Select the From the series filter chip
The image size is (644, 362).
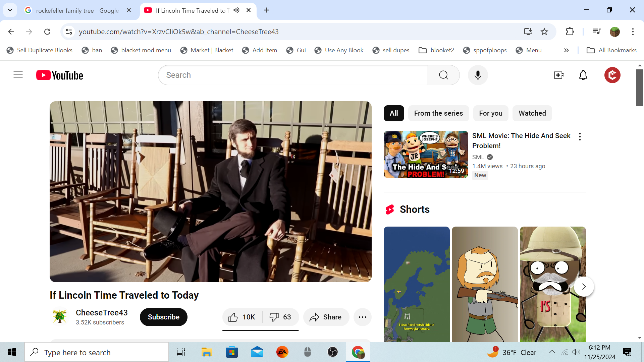pos(438,113)
